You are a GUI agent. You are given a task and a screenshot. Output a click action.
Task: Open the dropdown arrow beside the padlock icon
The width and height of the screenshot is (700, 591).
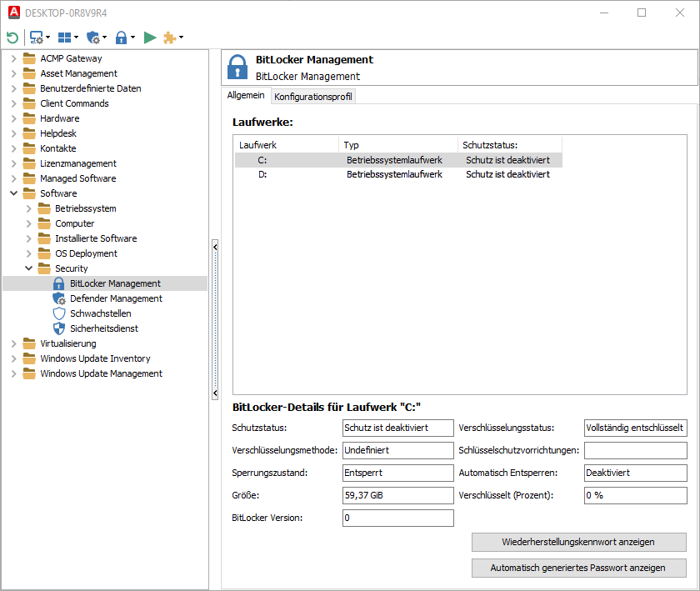pyautogui.click(x=132, y=38)
